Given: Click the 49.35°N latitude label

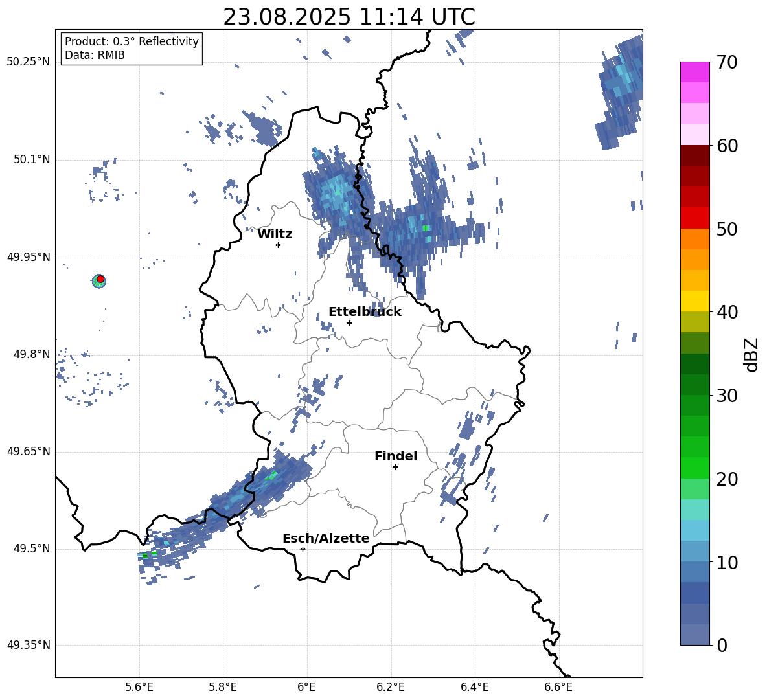Looking at the screenshot, I should pyautogui.click(x=28, y=645).
